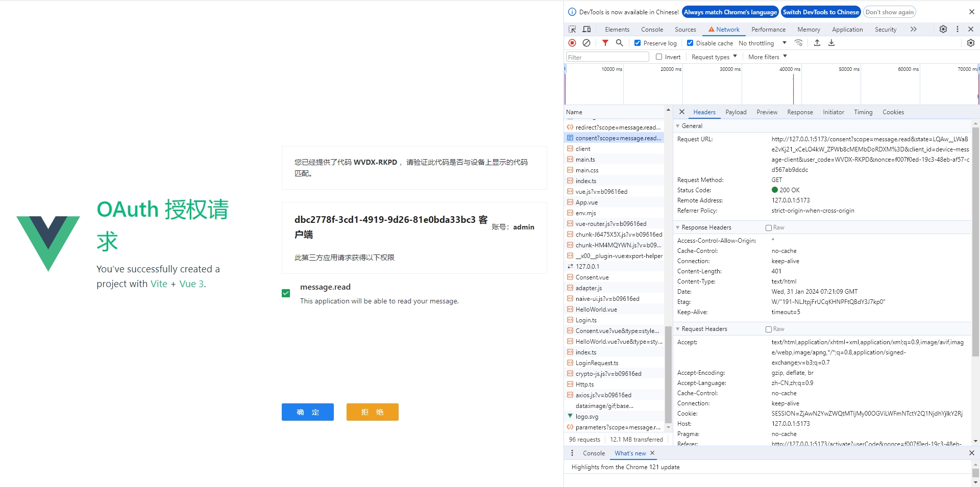Uncheck the message.read scope checkbox

tap(286, 293)
